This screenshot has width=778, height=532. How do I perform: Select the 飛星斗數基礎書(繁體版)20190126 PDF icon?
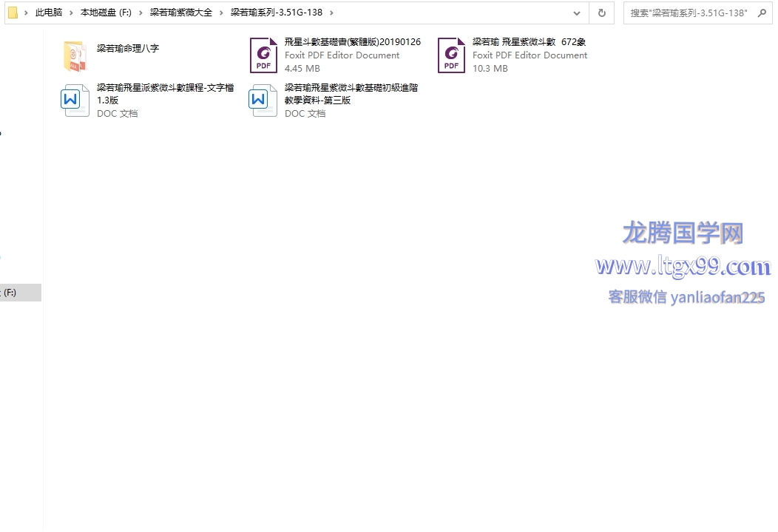click(x=263, y=55)
